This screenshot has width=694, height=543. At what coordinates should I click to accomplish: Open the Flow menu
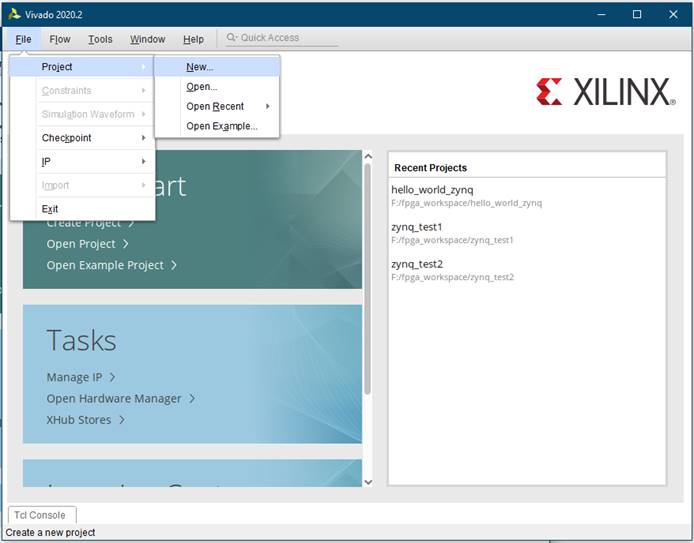pyautogui.click(x=60, y=39)
